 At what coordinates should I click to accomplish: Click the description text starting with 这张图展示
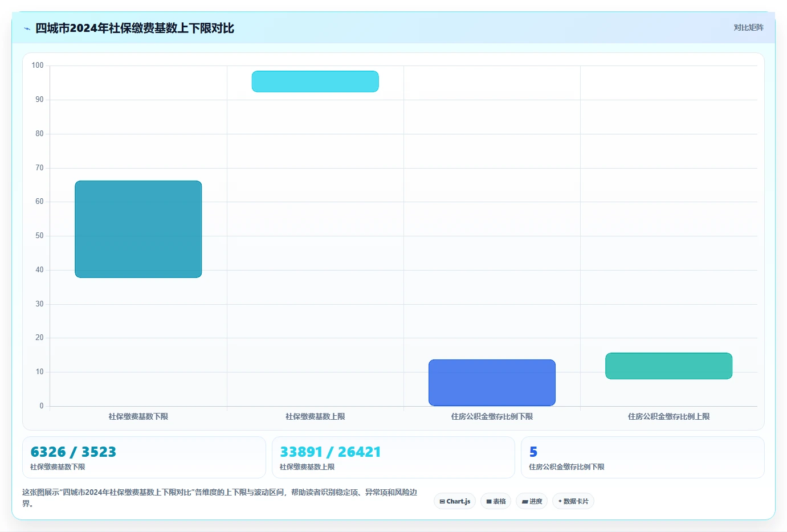[220, 498]
